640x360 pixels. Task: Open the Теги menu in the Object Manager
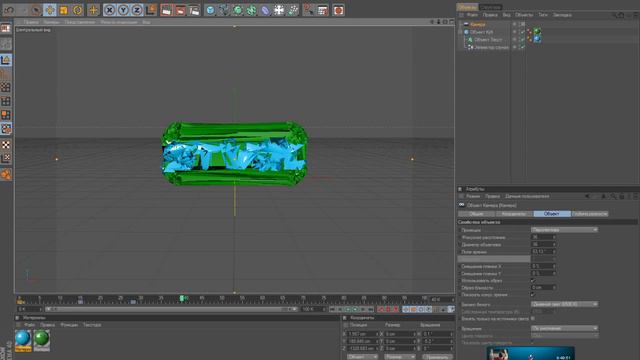[x=543, y=15]
